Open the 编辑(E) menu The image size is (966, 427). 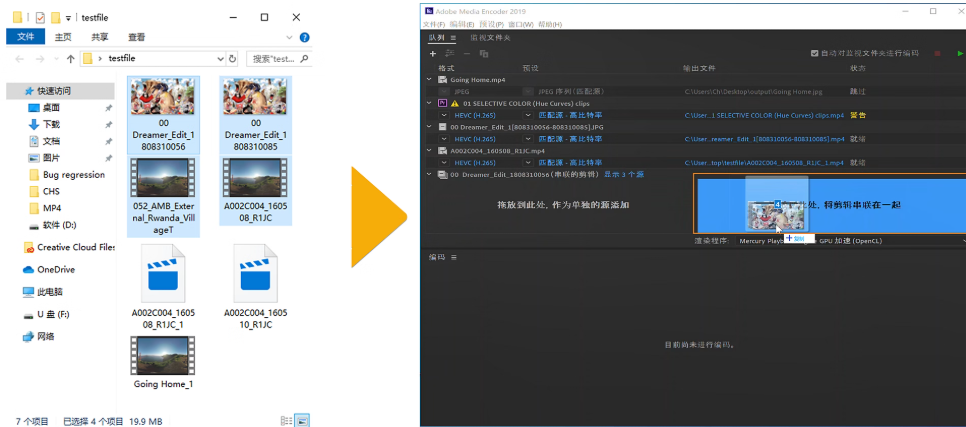462,24
